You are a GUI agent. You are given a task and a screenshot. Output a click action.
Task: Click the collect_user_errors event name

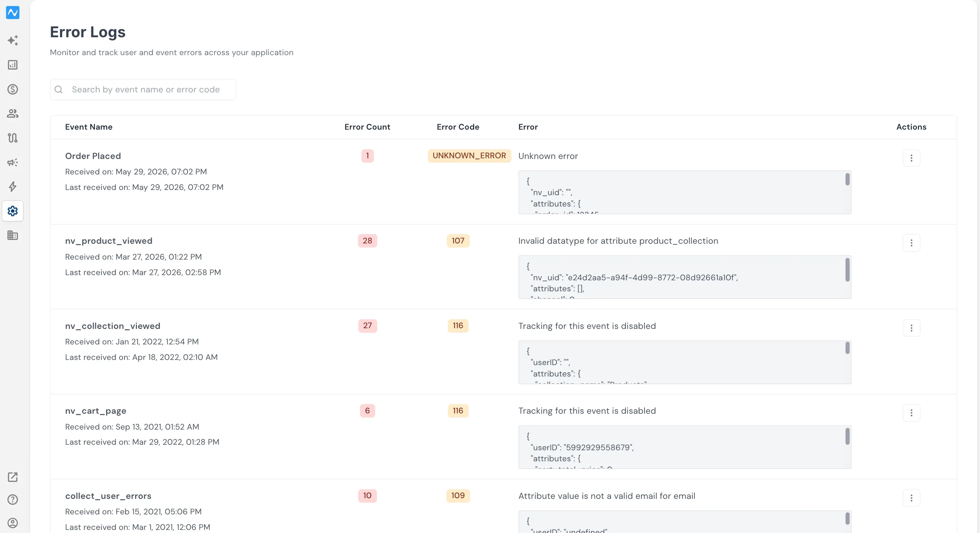point(108,496)
